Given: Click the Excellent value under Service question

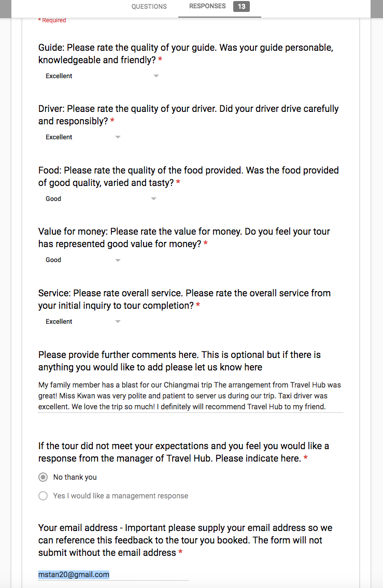Looking at the screenshot, I should click(x=59, y=321).
